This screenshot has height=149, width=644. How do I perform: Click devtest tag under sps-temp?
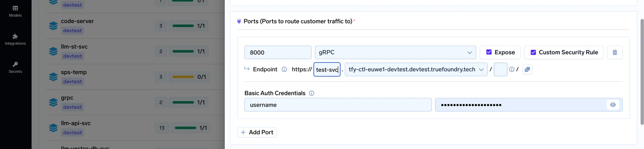click(x=72, y=82)
